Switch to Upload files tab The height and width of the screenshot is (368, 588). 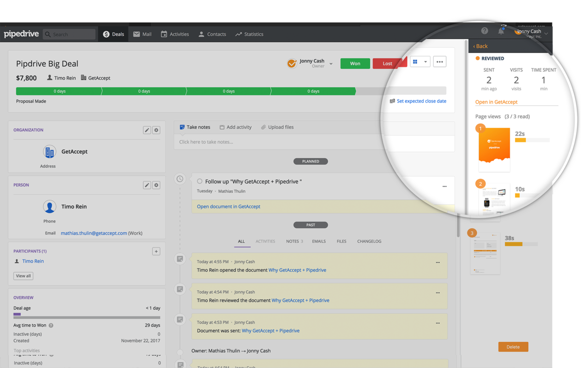pos(277,127)
